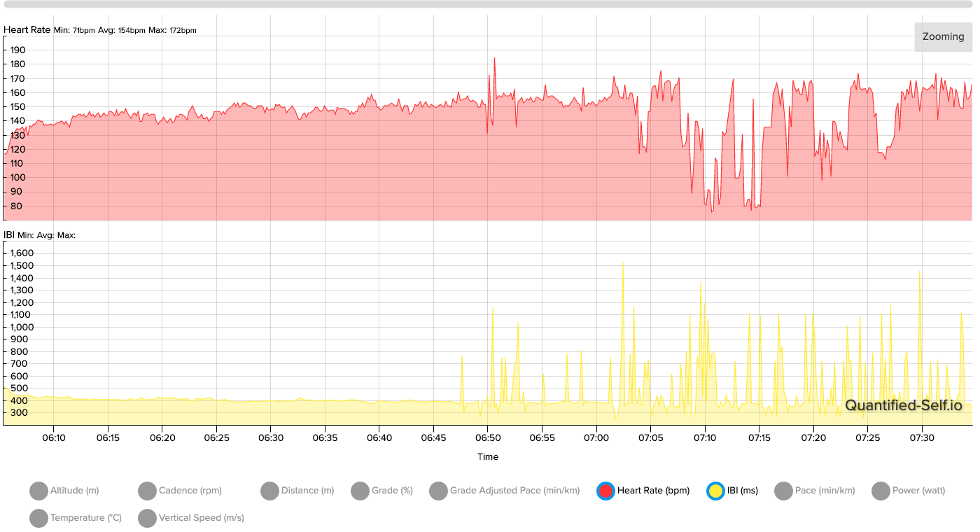This screenshot has height=532, width=980.
Task: Show the Vertical Speed (m/s) series
Action: click(147, 518)
